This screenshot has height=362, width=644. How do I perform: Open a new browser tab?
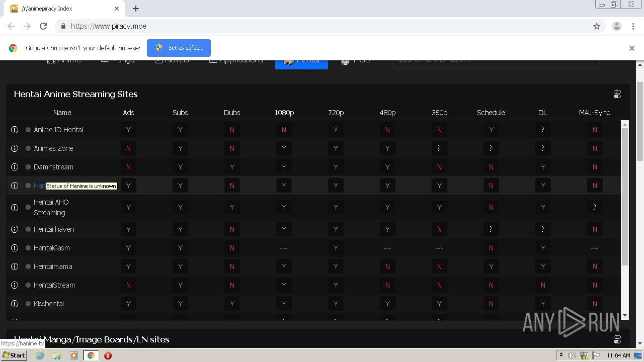click(x=136, y=9)
